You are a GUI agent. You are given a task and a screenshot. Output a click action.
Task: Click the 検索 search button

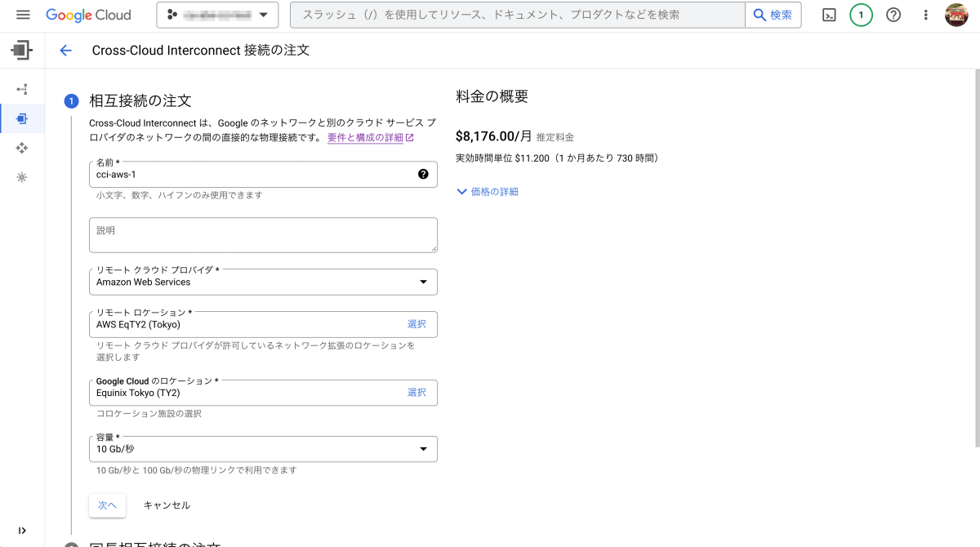point(773,15)
